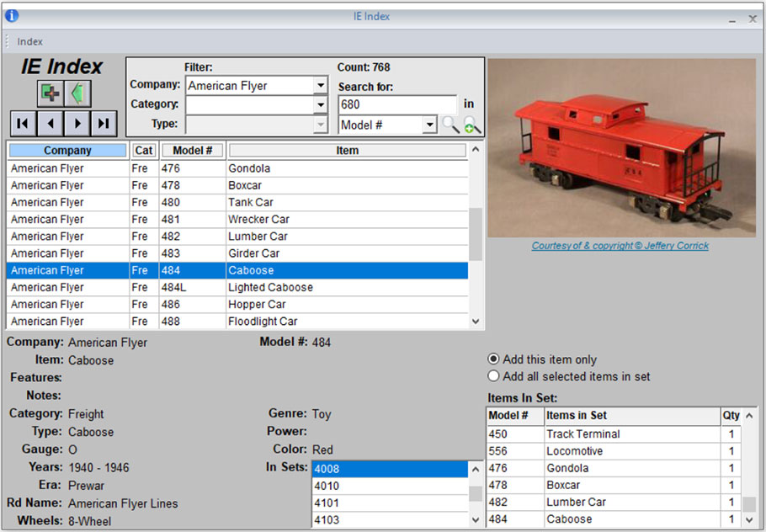
Task: Select Locomotive in Items In Set
Action: [614, 451]
